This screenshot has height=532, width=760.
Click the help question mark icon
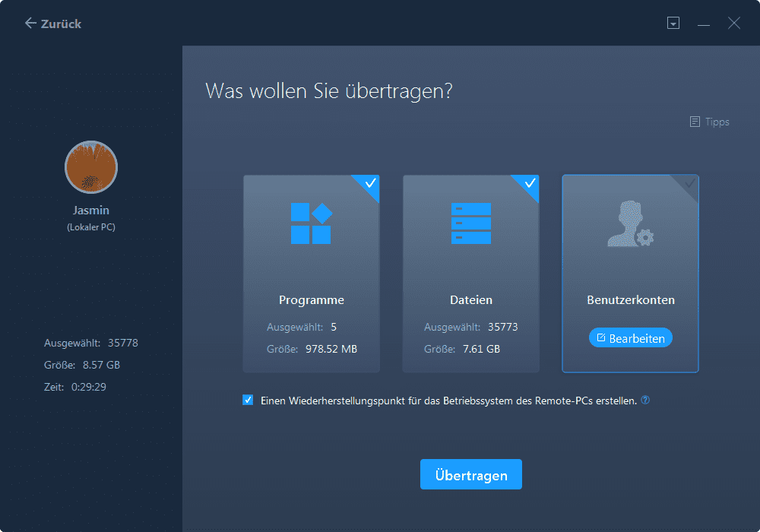[645, 400]
